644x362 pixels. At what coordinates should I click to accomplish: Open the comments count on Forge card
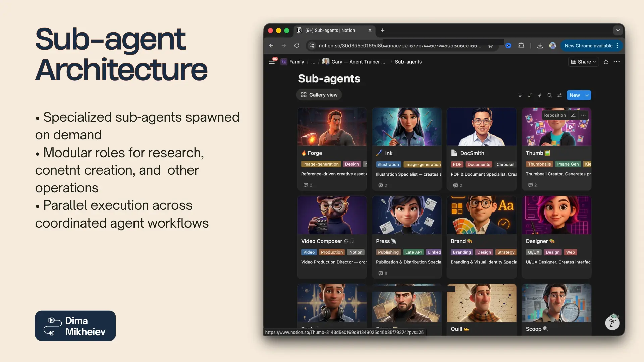click(x=308, y=185)
